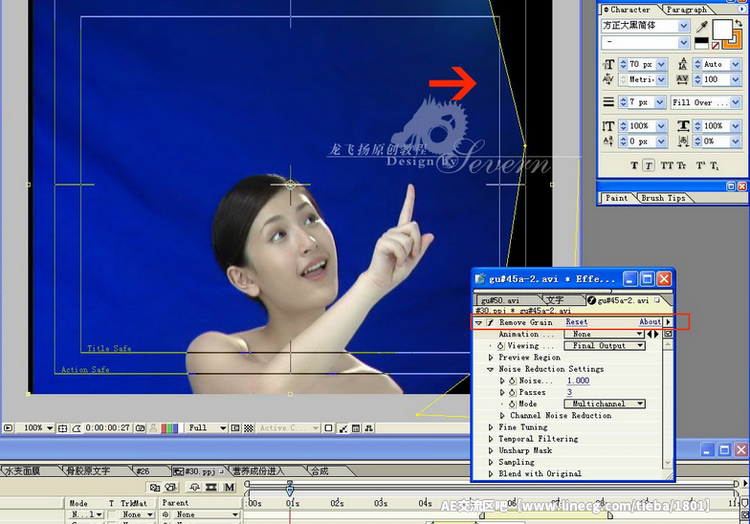Click the white fill color swatch
The height and width of the screenshot is (524, 750).
pyautogui.click(x=722, y=29)
